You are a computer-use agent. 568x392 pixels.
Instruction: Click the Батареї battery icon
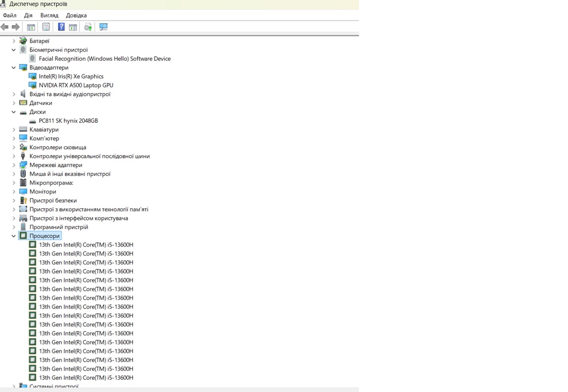click(23, 41)
